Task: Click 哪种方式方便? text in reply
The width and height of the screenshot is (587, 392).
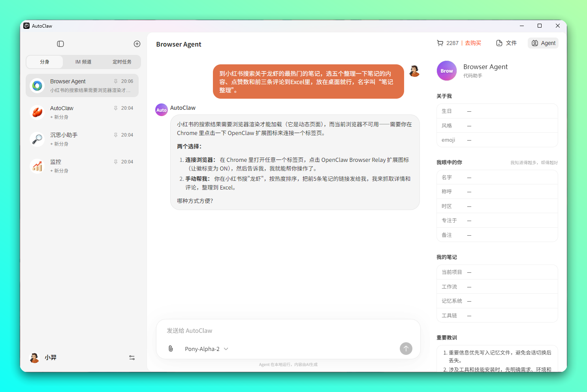Action: point(195,201)
